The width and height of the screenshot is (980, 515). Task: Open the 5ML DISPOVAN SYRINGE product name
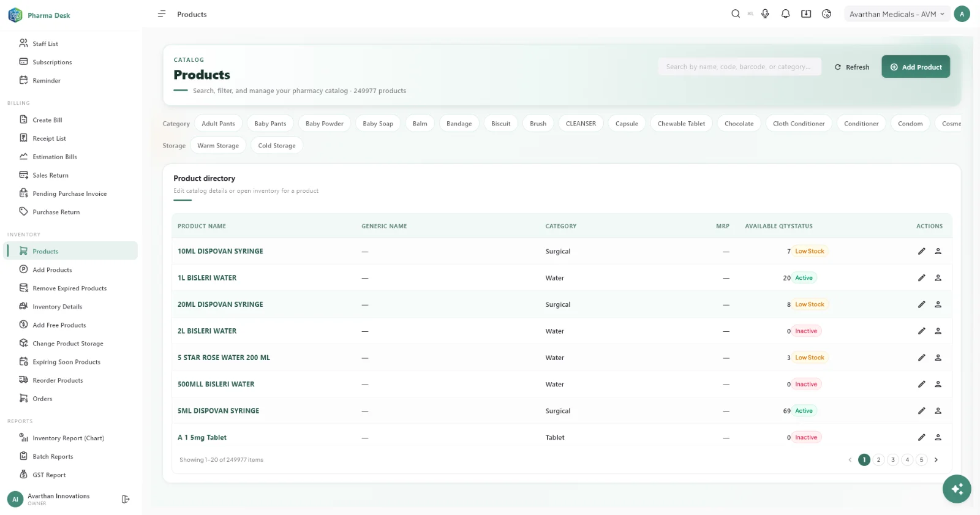click(218, 411)
